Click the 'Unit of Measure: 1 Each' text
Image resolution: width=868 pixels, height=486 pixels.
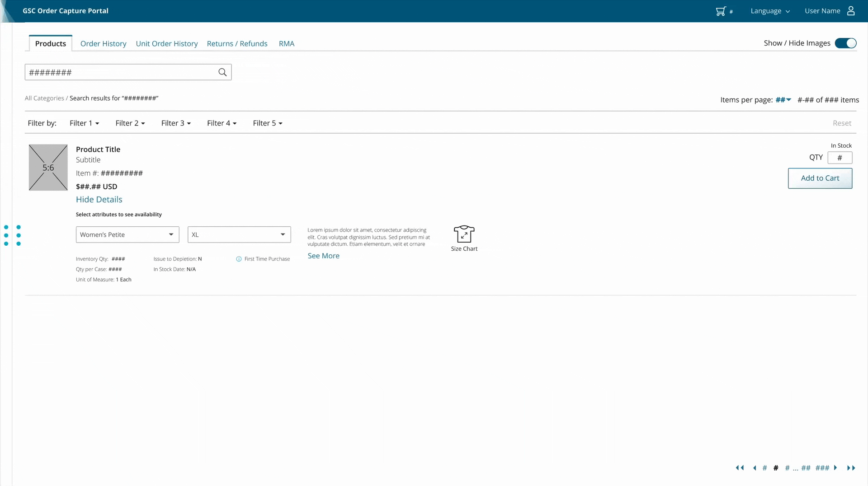(x=104, y=280)
